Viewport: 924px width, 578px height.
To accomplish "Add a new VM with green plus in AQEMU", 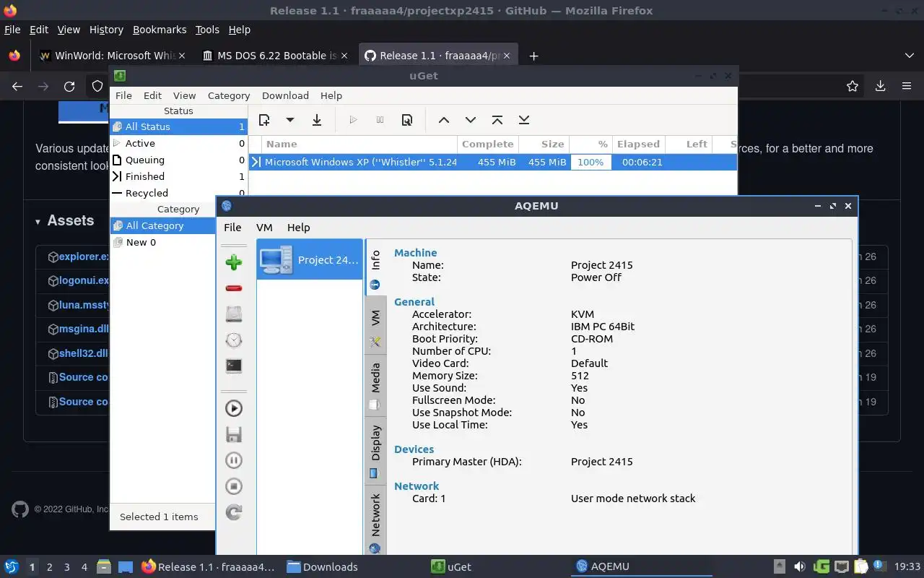I will pyautogui.click(x=233, y=262).
